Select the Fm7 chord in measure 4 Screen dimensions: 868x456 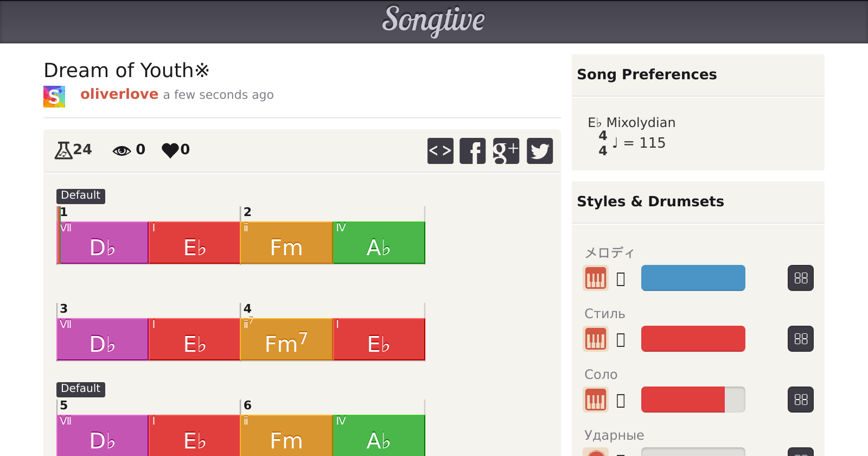[286, 340]
